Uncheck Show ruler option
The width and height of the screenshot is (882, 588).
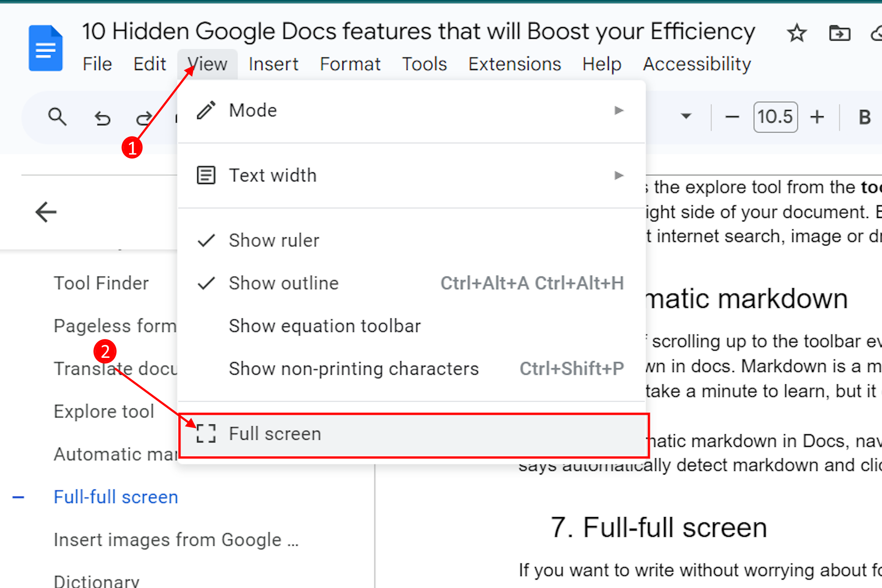point(274,241)
